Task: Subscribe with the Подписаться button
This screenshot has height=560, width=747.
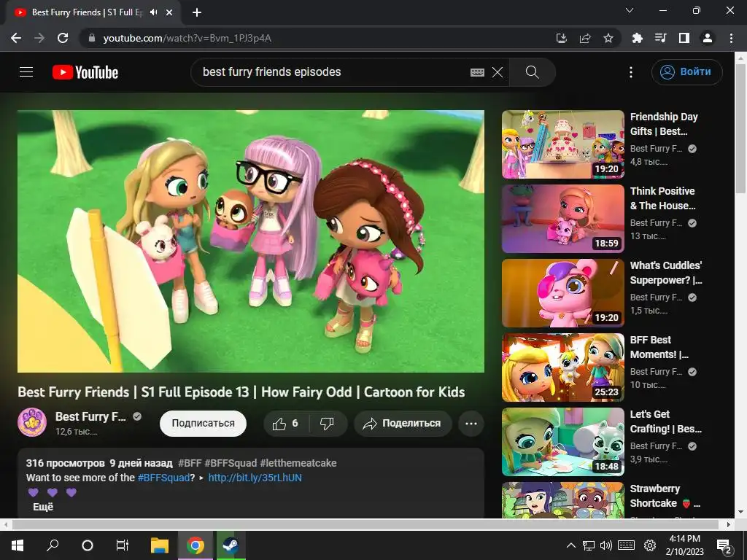Action: tap(203, 424)
